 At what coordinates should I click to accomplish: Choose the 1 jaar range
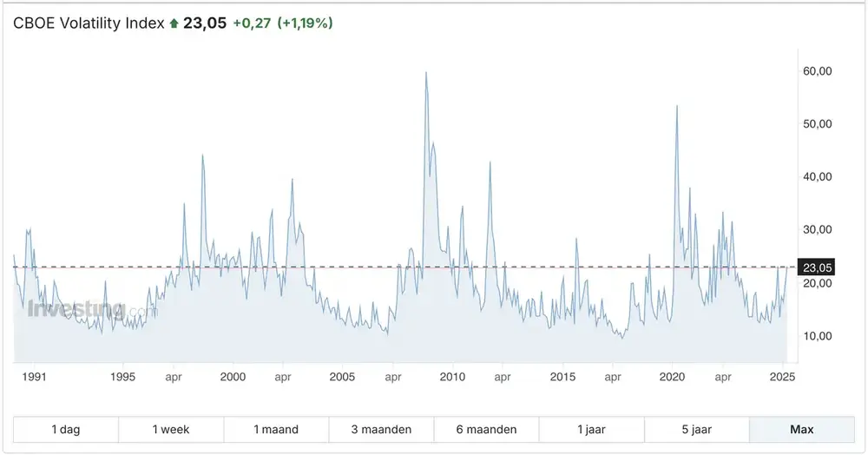(x=591, y=430)
